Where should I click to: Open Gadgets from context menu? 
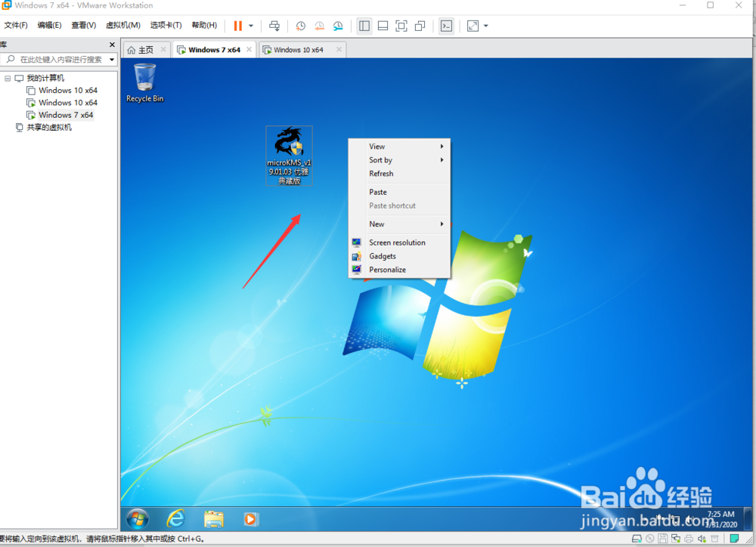pyautogui.click(x=399, y=256)
